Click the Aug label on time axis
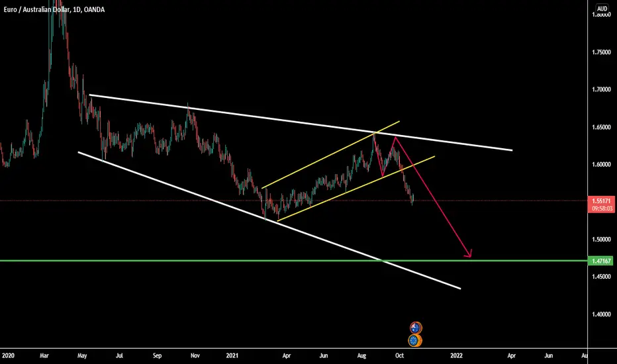Viewport: 617px width, 364px height. point(361,356)
